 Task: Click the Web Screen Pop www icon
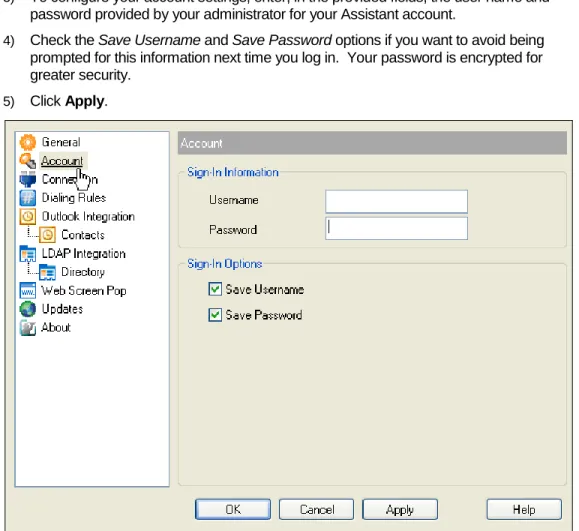click(28, 291)
